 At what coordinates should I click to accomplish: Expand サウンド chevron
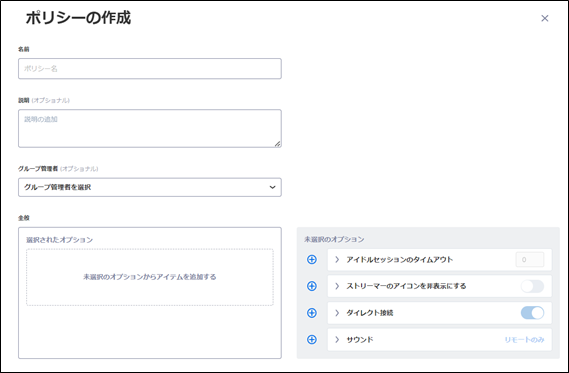click(x=337, y=340)
